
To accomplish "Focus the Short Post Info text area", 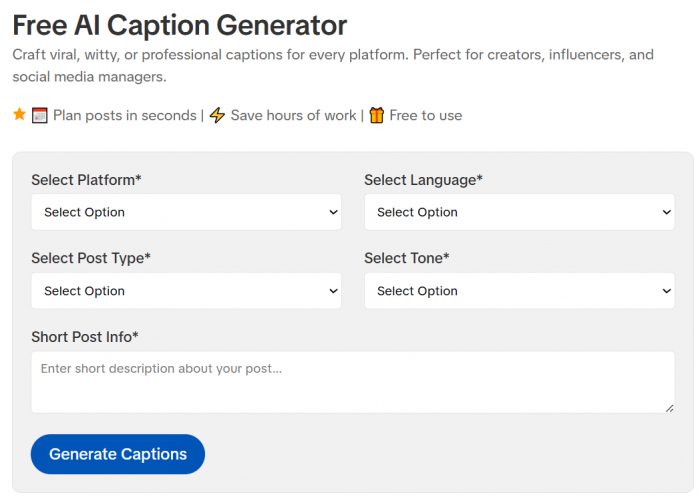I will point(353,382).
